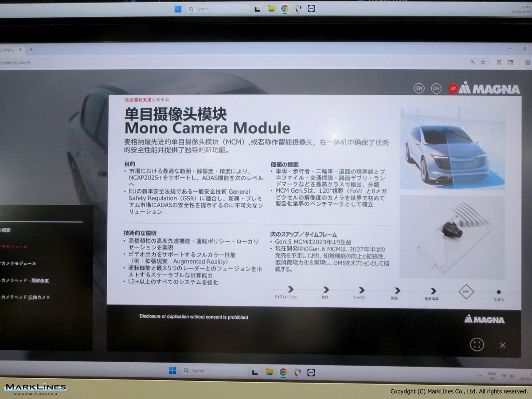Open Google Chrome on bottom taskbar
Image resolution: width=532 pixels, height=399 pixels.
click(283, 372)
